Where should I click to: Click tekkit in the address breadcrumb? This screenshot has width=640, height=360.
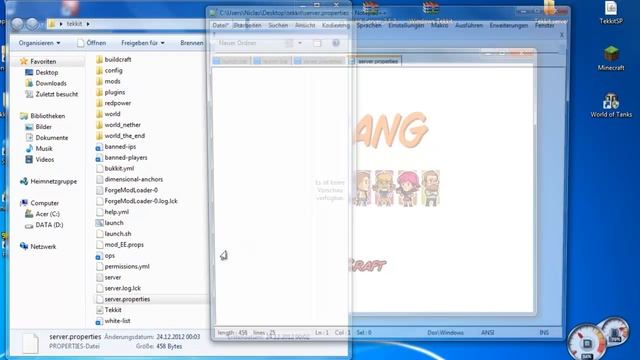(x=74, y=24)
